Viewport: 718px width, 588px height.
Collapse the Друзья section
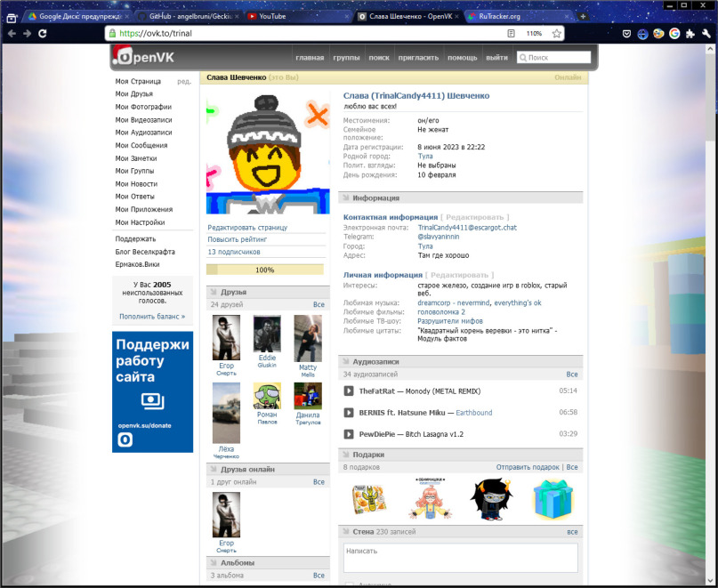click(268, 292)
